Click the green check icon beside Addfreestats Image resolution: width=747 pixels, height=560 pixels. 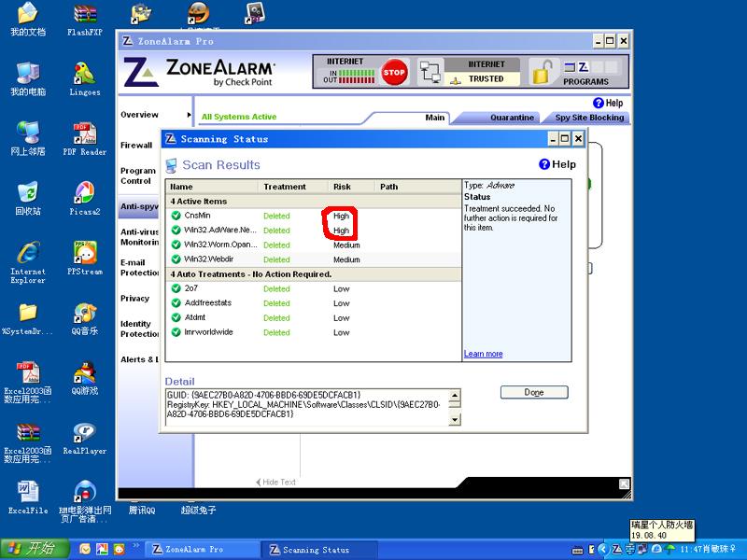[176, 302]
